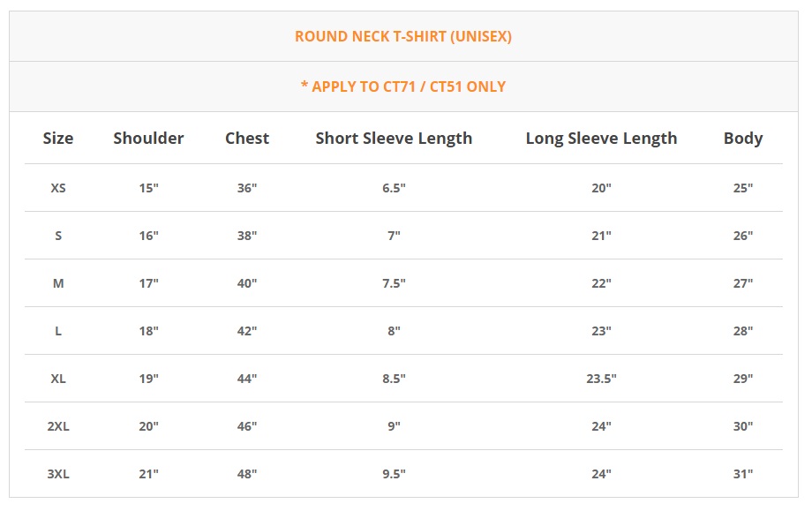Select the S size row label
The height and width of the screenshot is (511, 812).
click(x=58, y=236)
